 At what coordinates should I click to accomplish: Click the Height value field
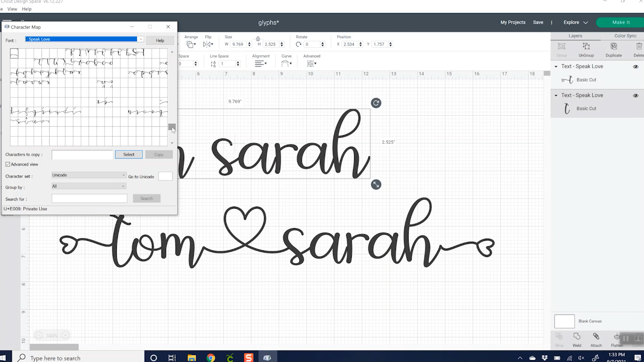[x=270, y=44]
